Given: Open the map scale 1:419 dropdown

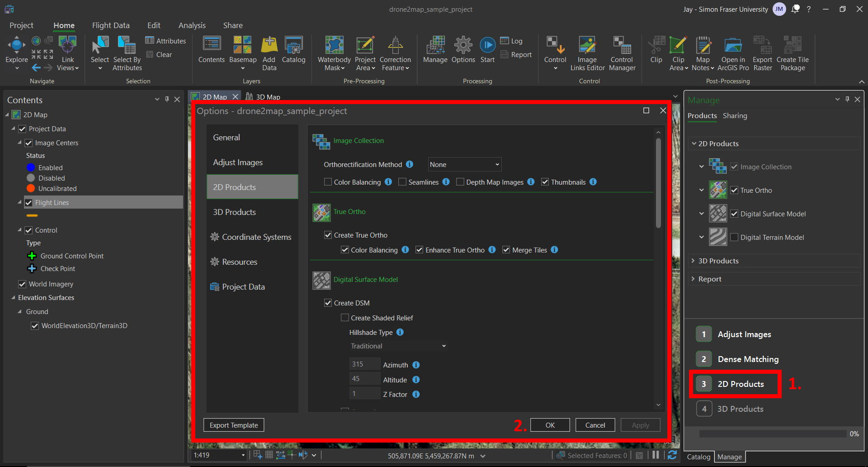Looking at the screenshot, I should click(x=243, y=455).
